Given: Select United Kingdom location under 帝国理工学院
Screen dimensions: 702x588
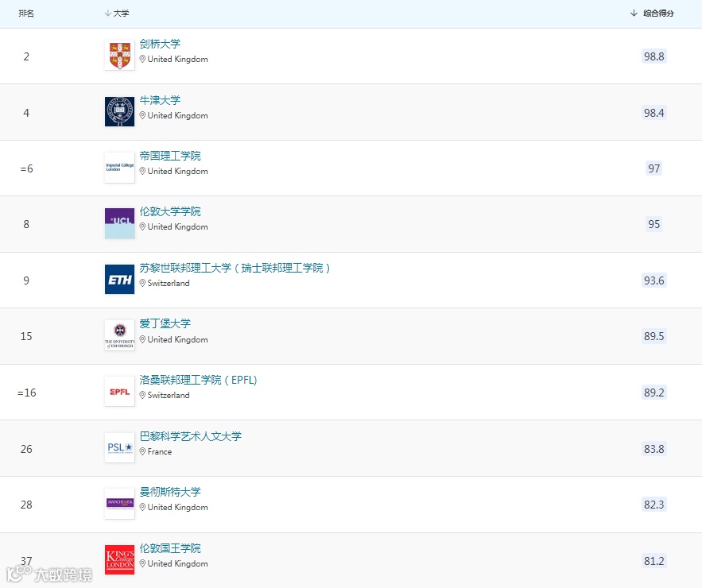Looking at the screenshot, I should 178,171.
